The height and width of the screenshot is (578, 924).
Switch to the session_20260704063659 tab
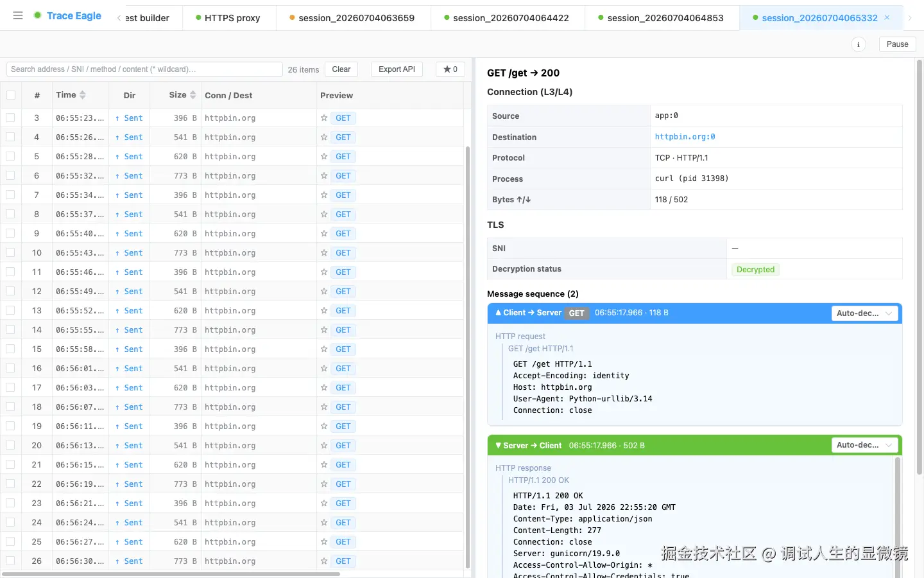pyautogui.click(x=352, y=18)
